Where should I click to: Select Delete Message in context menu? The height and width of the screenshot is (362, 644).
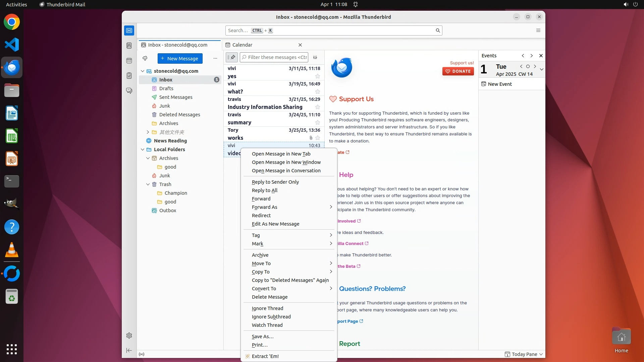click(269, 297)
